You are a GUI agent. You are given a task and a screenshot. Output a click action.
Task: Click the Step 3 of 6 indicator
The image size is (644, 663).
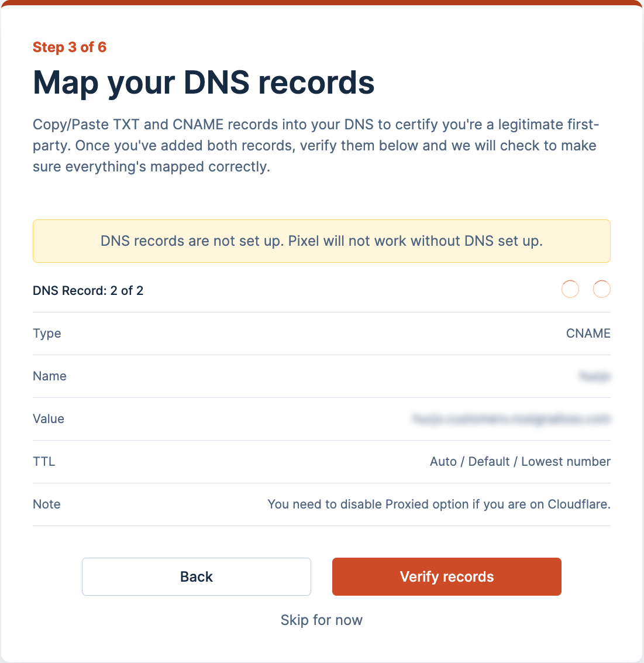click(x=70, y=47)
